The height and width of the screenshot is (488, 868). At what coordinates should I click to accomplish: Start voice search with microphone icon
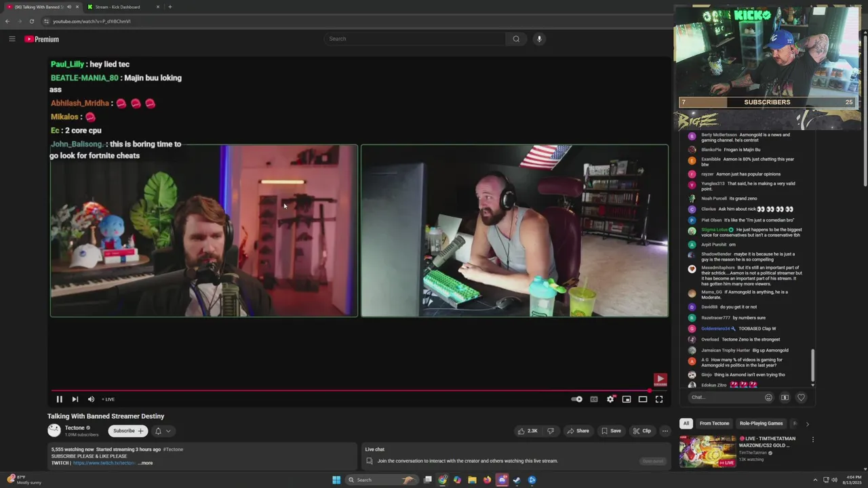[539, 39]
